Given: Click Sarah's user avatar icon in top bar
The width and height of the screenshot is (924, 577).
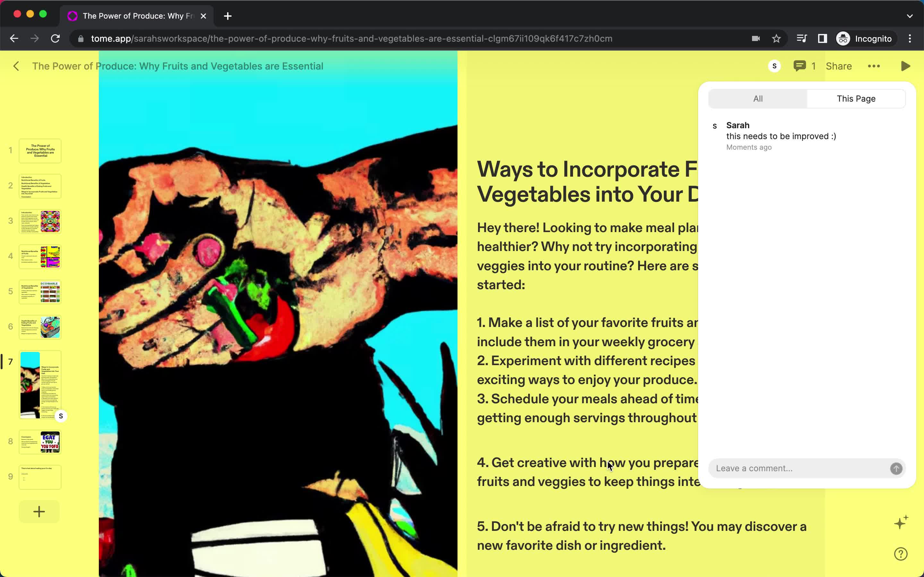Looking at the screenshot, I should click(774, 66).
